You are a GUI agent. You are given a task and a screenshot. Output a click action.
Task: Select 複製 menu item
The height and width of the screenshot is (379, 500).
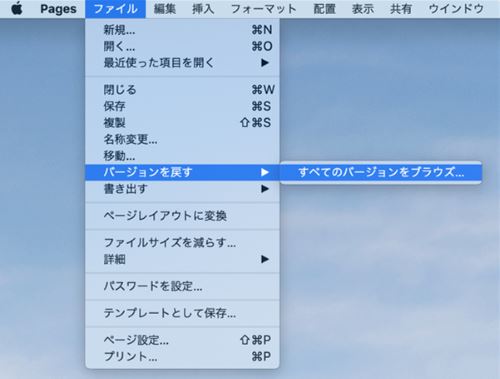point(182,123)
